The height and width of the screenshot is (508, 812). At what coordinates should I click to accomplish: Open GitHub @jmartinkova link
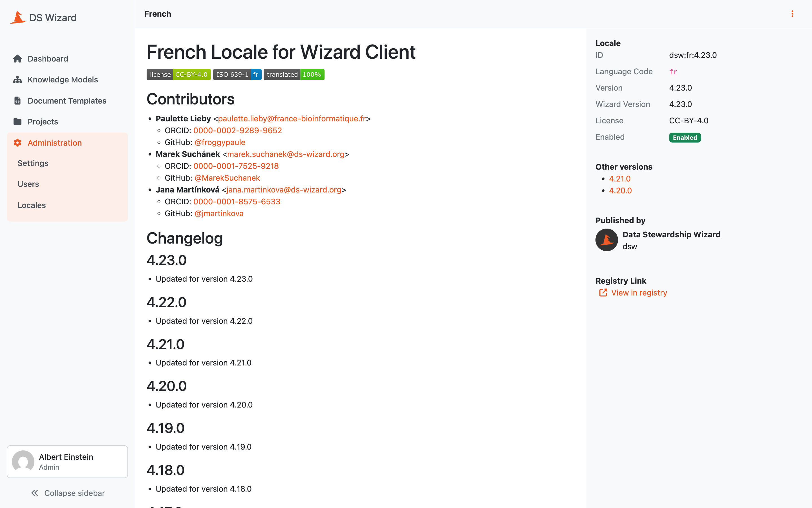click(219, 213)
